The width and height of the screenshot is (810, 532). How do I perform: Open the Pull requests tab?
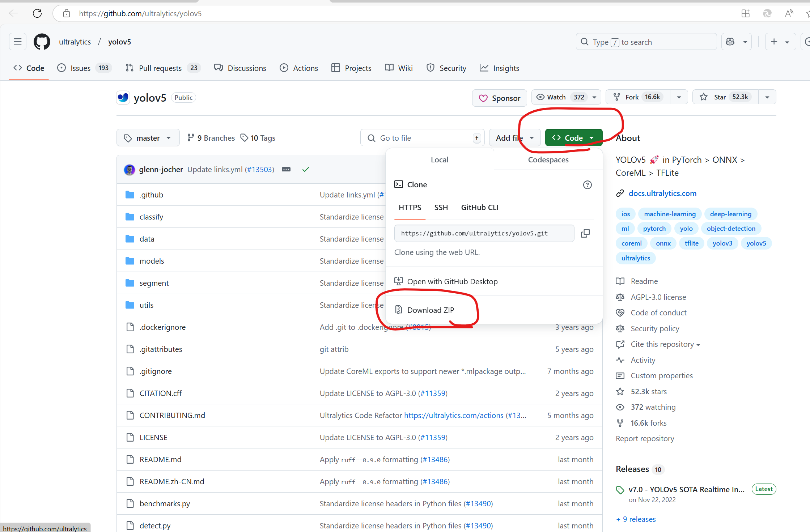point(160,68)
